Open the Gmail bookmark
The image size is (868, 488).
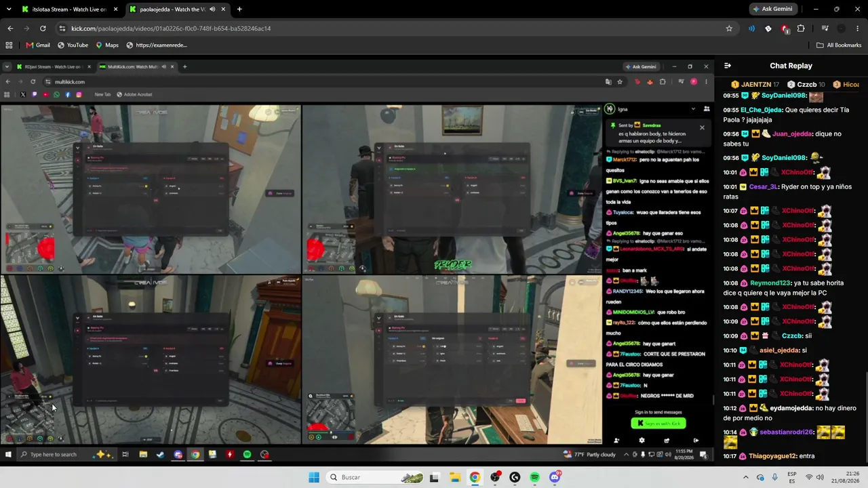(38, 45)
